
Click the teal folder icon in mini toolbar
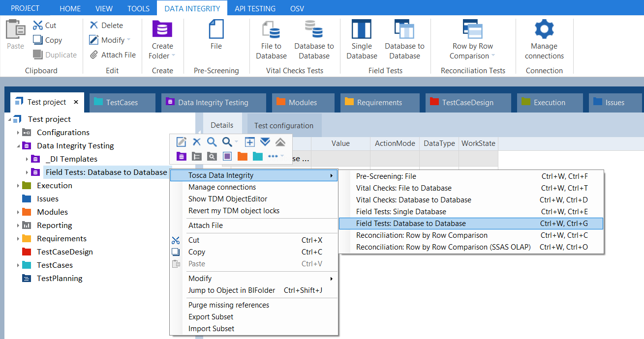click(258, 157)
